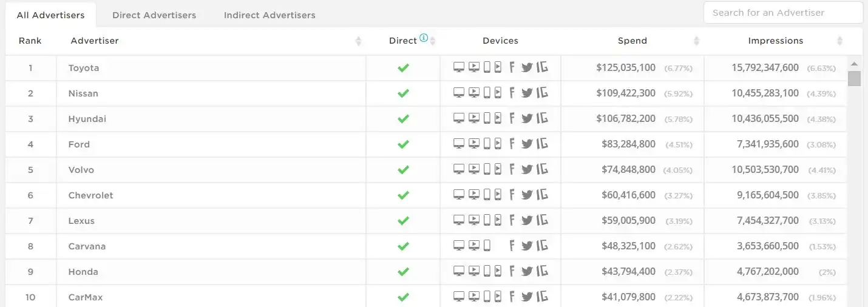Click the Instagram icon in Toyota row
Viewport: 868px width, 307px height.
(542, 67)
